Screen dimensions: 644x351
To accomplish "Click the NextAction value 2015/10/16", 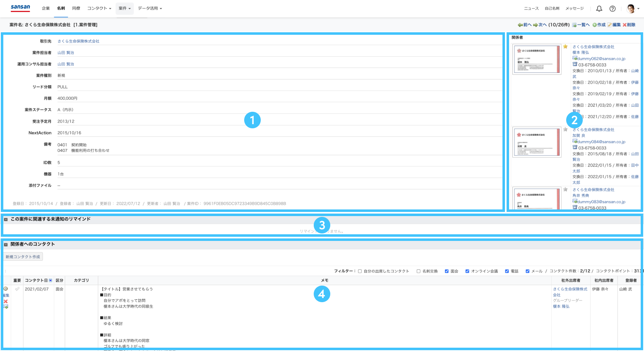I will [x=69, y=133].
